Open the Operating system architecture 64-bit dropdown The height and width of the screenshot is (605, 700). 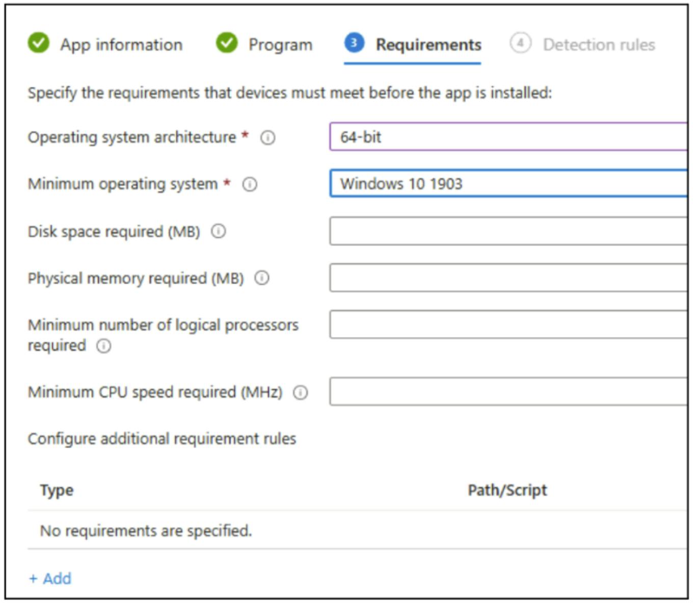pos(507,137)
